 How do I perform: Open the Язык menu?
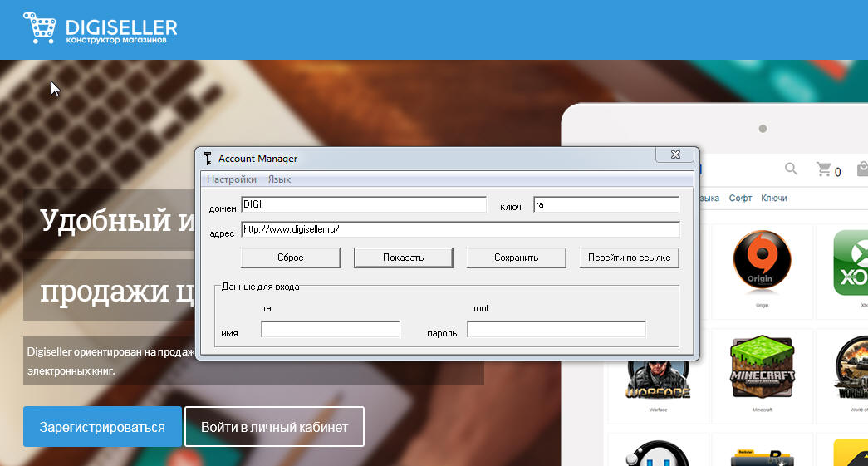[x=279, y=179]
